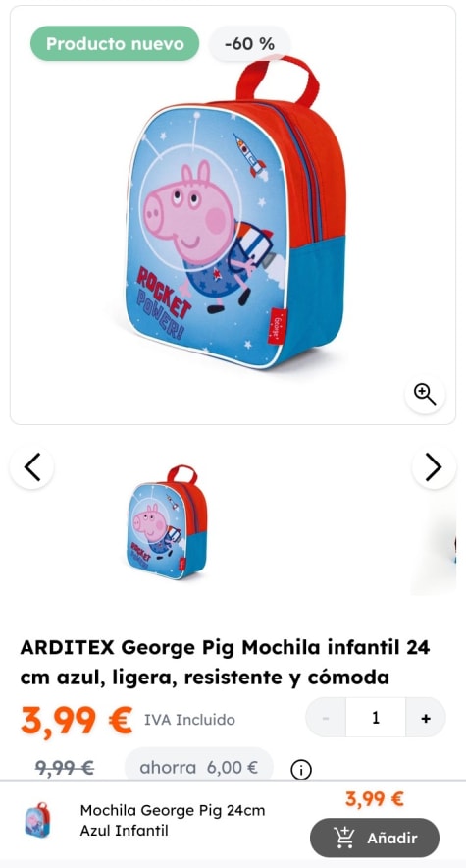466x868 pixels.
Task: Click the large orange 3,99 € price
Action: click(x=77, y=720)
